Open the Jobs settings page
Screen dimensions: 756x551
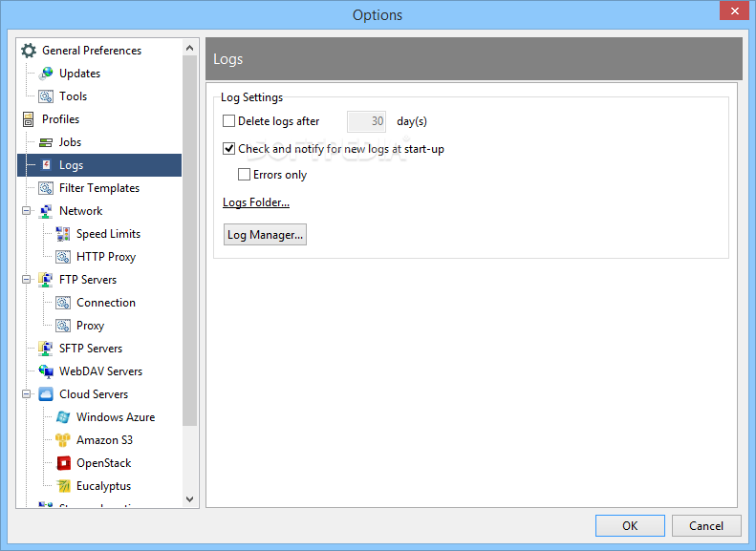point(70,142)
